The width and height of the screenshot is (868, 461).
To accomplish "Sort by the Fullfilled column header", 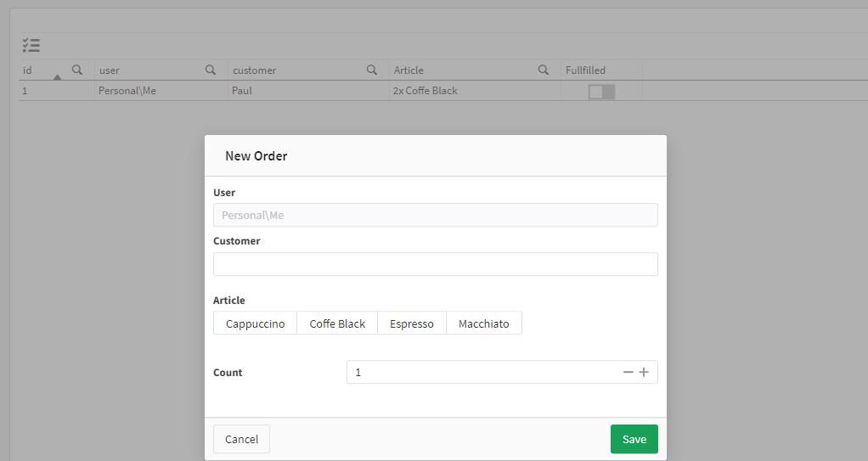I will point(585,70).
